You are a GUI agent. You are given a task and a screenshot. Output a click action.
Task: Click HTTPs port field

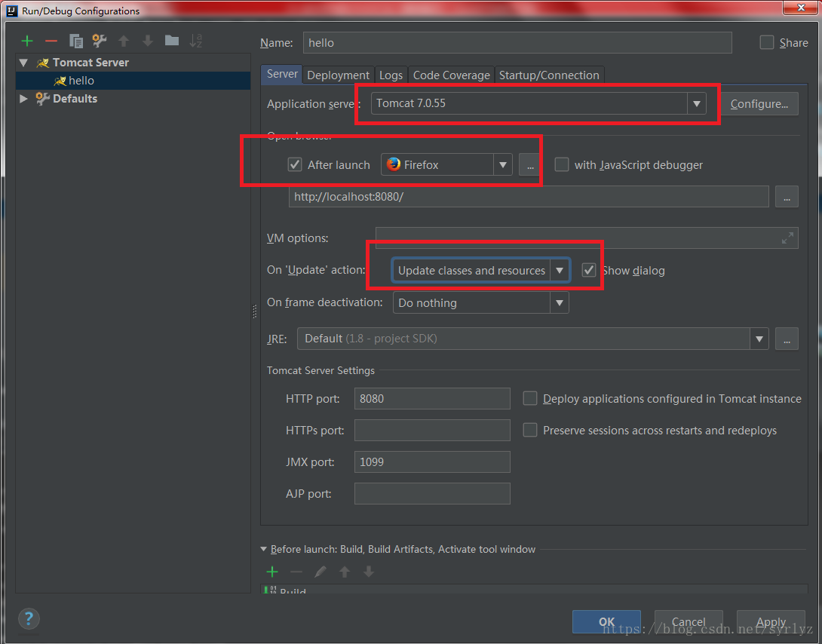click(x=432, y=430)
